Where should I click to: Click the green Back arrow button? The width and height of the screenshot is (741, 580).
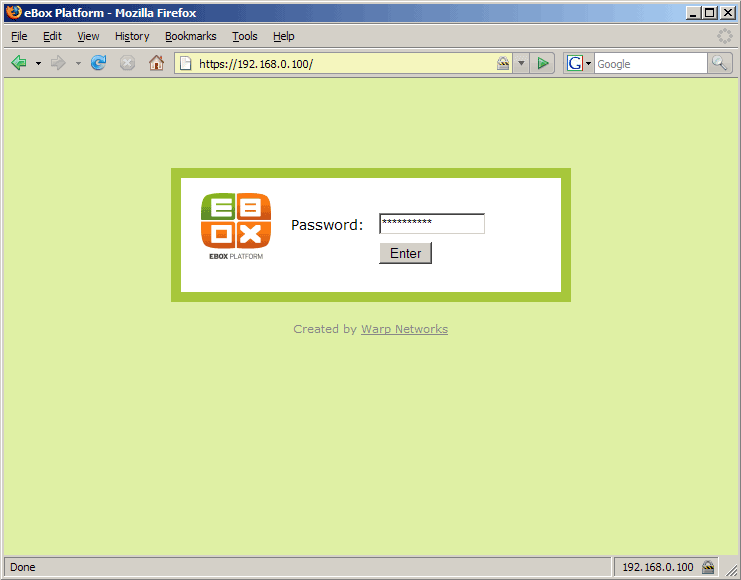[x=19, y=63]
